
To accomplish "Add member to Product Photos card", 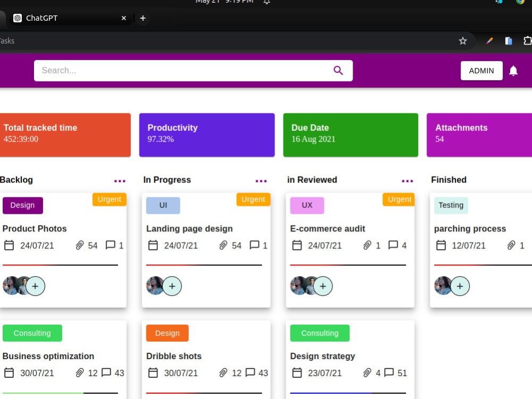I will [35, 286].
